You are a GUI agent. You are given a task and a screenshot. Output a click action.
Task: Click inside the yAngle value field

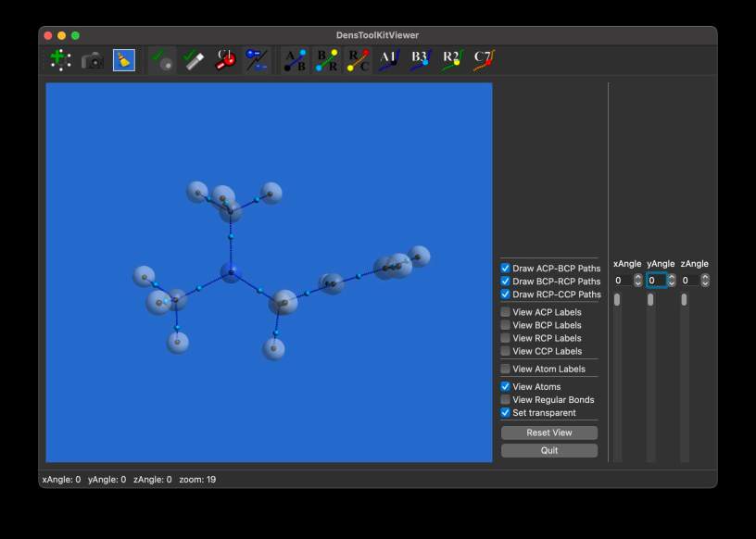[x=655, y=280]
